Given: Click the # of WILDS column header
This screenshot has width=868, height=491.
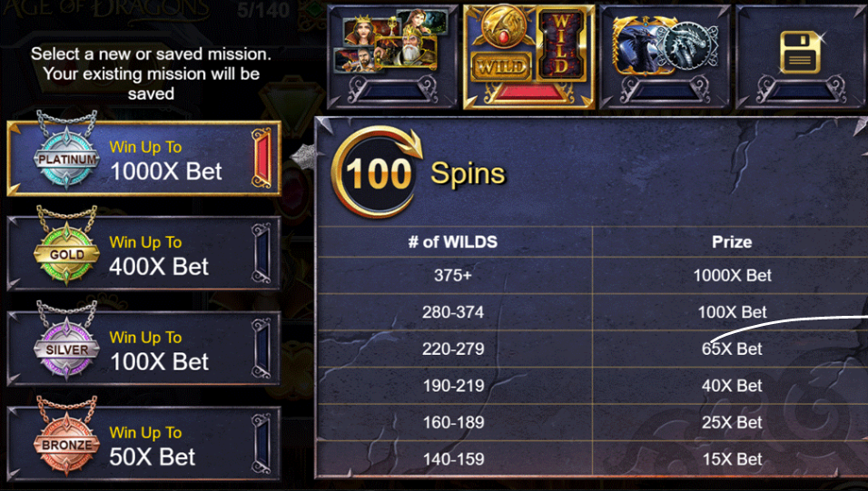Looking at the screenshot, I should tap(453, 242).
